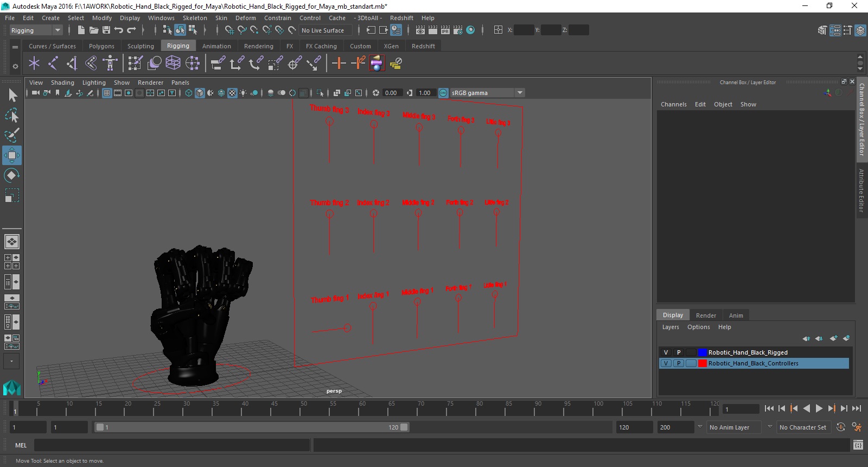Expand the toolbox layout options arrow
This screenshot has height=467, width=868.
click(x=11, y=361)
